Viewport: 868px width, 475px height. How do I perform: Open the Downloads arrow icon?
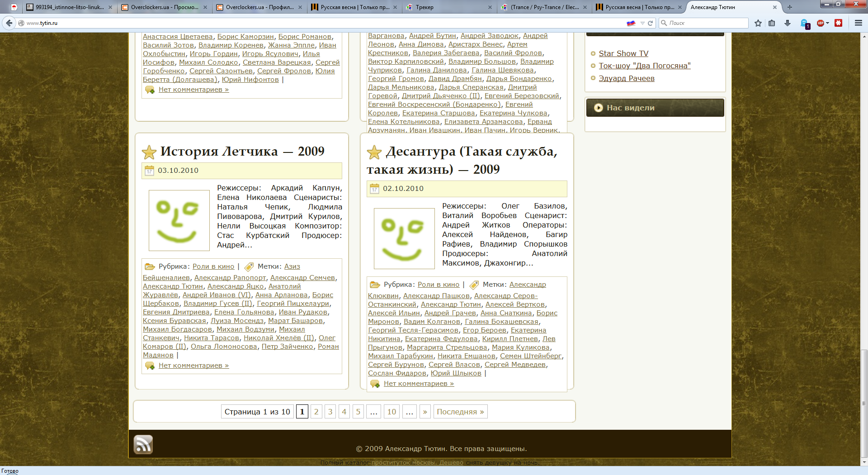[x=788, y=23]
